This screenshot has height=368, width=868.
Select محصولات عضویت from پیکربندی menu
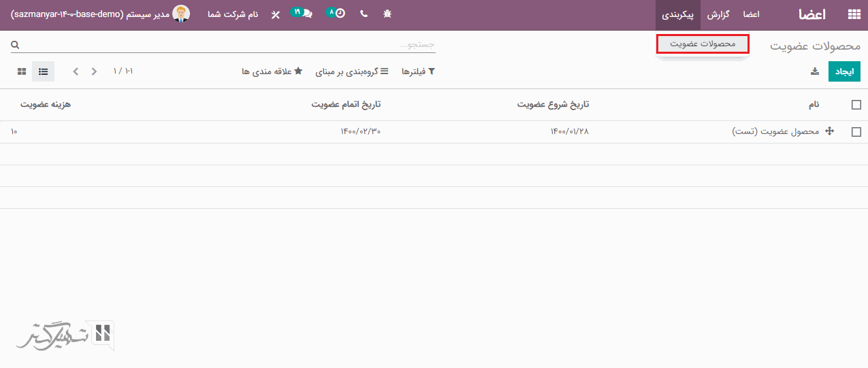pos(703,44)
